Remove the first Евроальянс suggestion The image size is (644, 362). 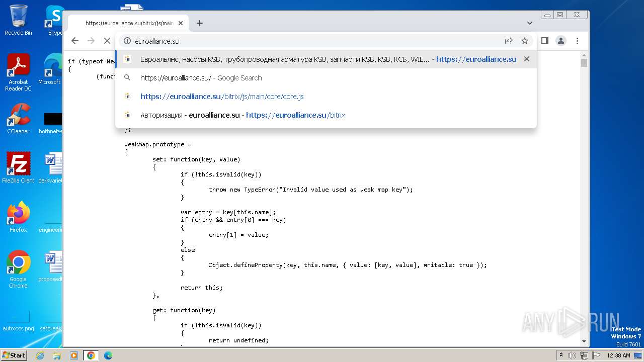pyautogui.click(x=527, y=59)
